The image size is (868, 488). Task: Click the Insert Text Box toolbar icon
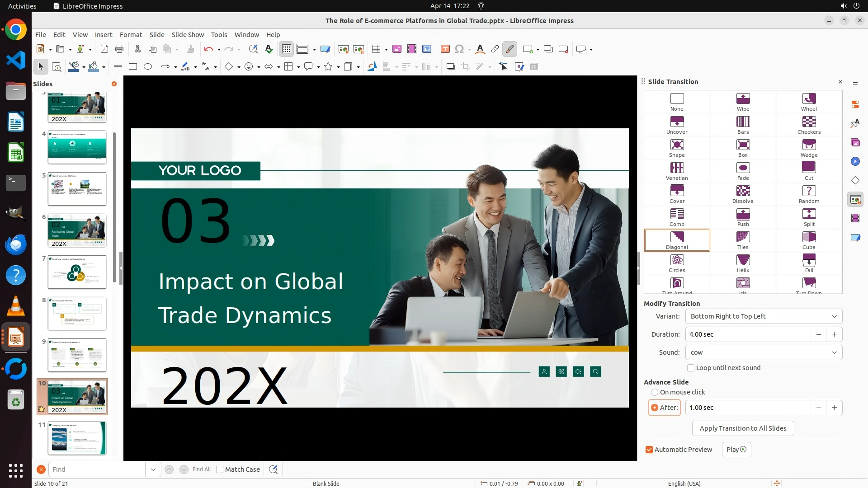click(x=445, y=49)
